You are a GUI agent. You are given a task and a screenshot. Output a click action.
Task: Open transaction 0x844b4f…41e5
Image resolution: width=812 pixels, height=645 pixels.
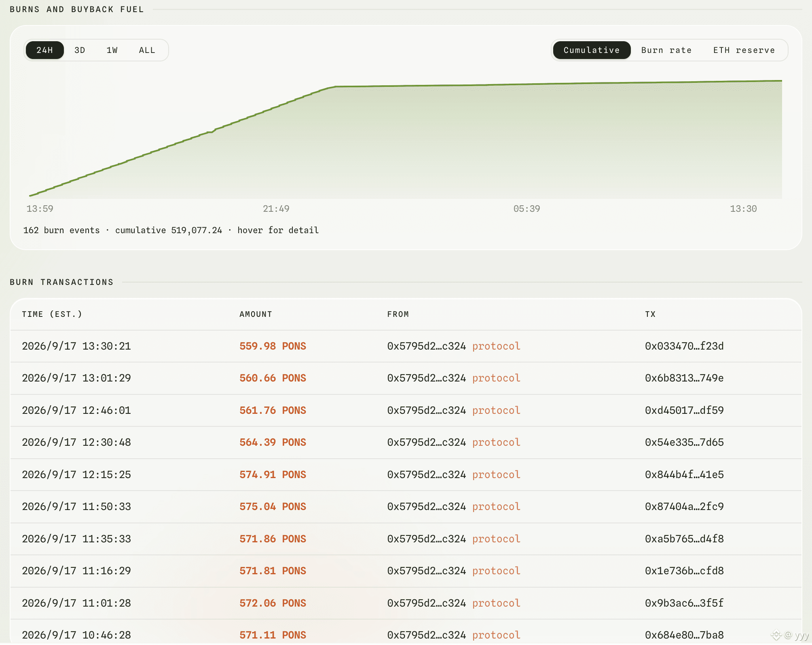coord(684,474)
